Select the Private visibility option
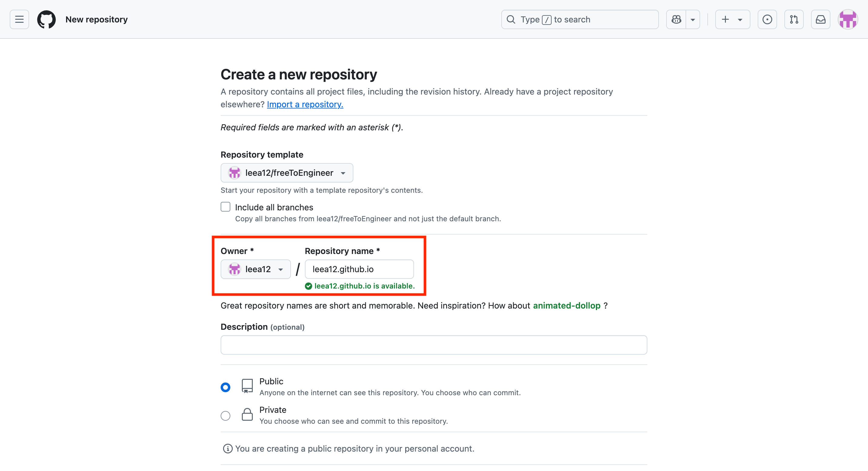This screenshot has height=471, width=868. point(225,416)
